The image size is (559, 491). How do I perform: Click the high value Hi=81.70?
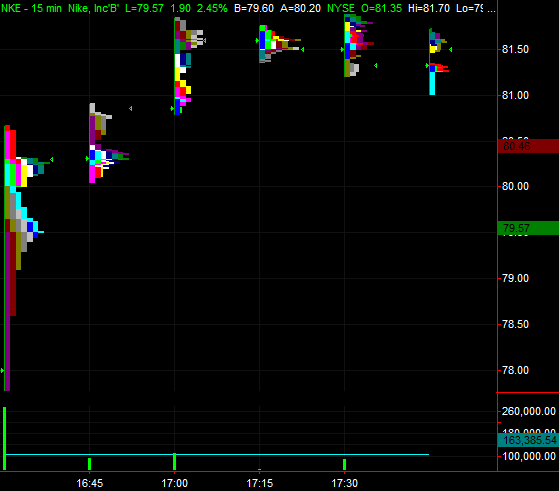429,8
